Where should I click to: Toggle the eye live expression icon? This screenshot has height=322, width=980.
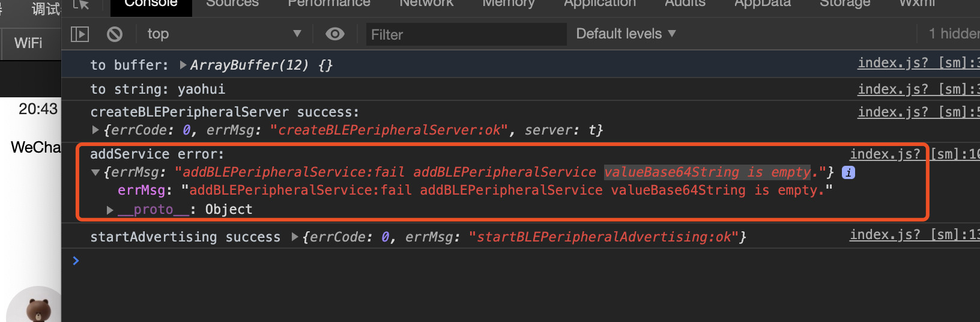click(335, 34)
